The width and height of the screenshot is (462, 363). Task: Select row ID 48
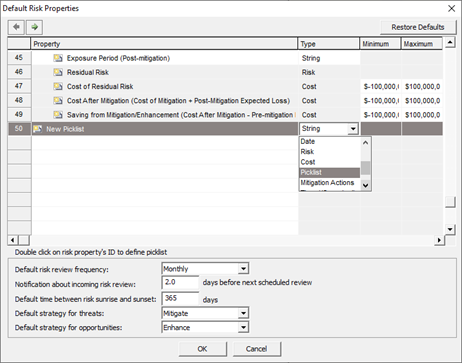(x=19, y=100)
